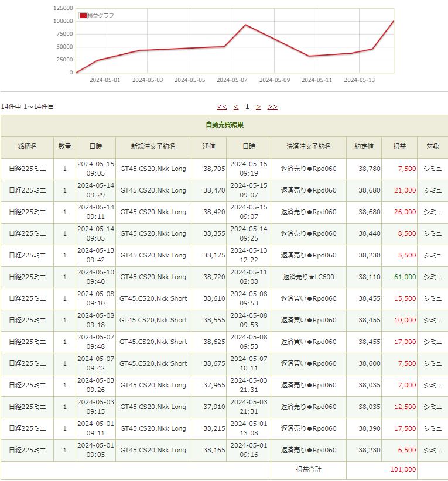448x481 pixels.
Task: Click the 損益合計 label
Action: point(309,469)
